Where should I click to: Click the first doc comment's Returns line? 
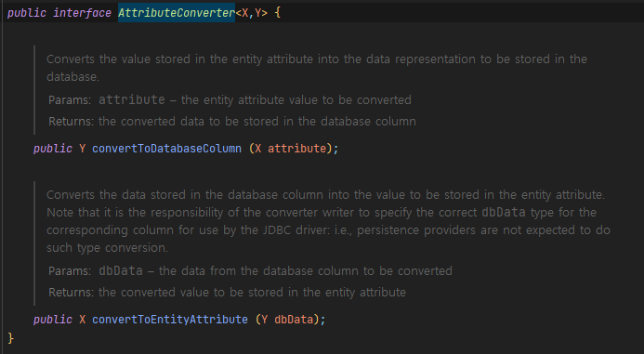(232, 121)
